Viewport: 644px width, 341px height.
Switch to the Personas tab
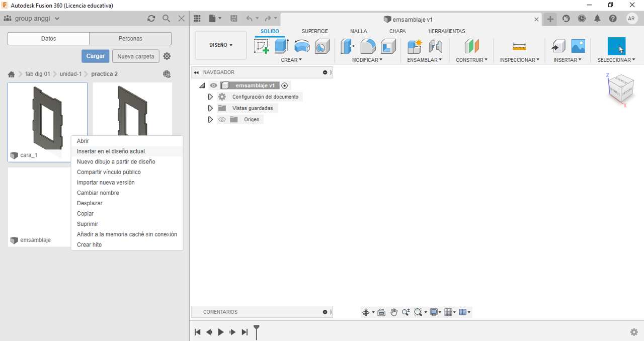(x=130, y=39)
